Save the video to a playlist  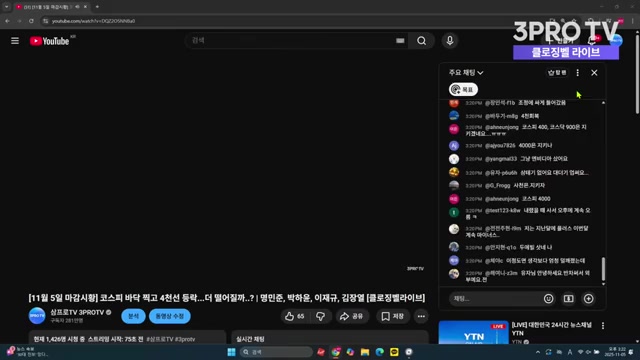[x=393, y=316]
